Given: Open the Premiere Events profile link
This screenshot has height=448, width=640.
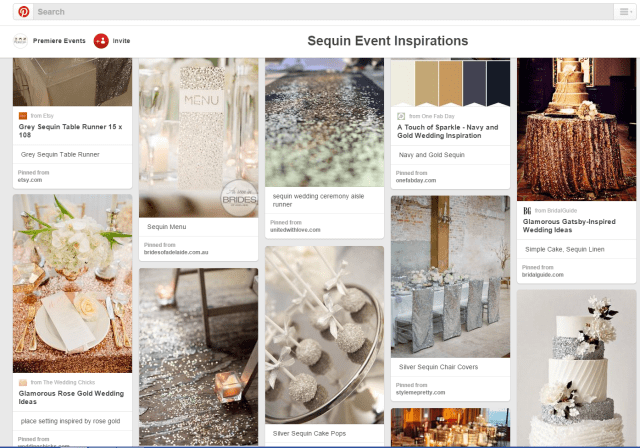Looking at the screenshot, I should point(59,41).
